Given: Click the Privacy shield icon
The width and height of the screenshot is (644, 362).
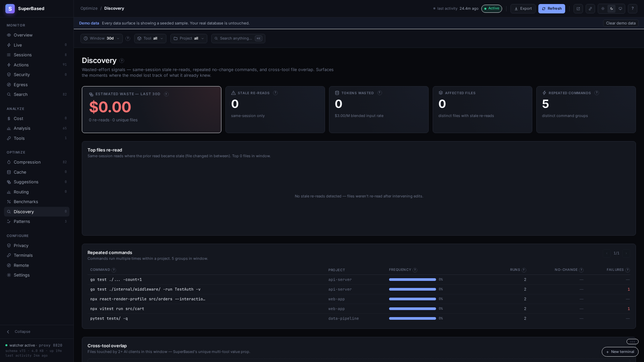Looking at the screenshot, I should [x=9, y=246].
